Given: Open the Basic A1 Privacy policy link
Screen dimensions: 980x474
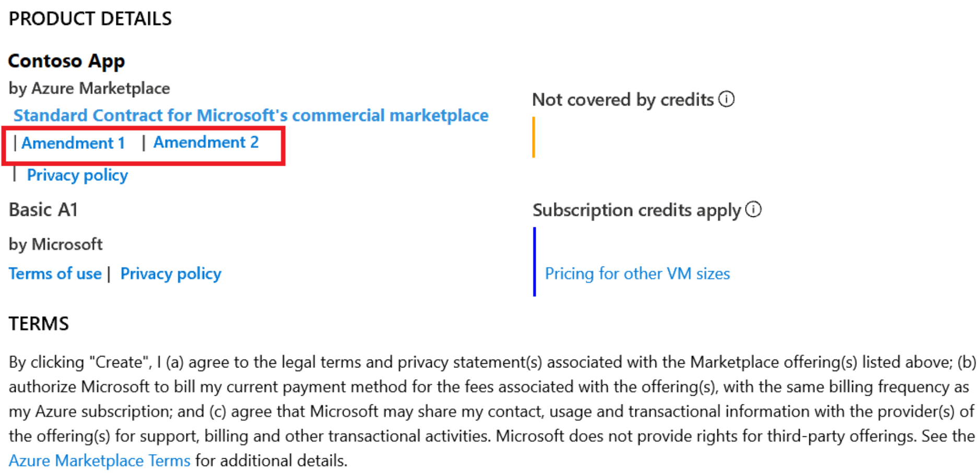Looking at the screenshot, I should point(171,274).
